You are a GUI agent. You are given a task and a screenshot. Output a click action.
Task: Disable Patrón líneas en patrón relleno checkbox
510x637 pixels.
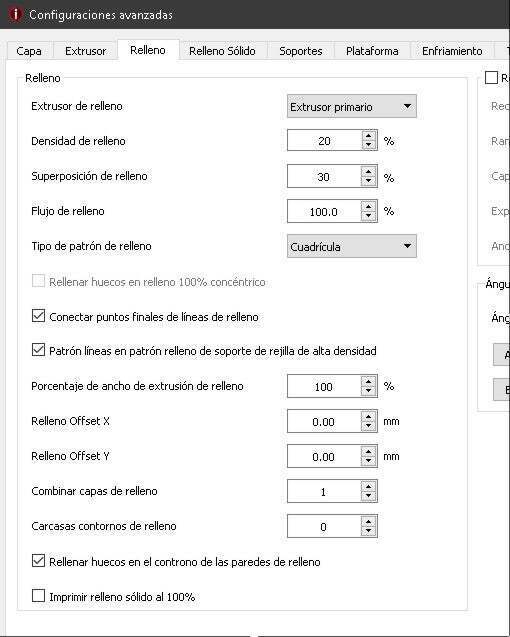point(38,349)
